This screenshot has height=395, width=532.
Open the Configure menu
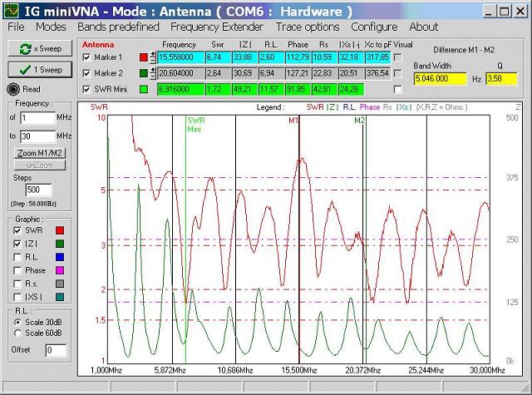(x=374, y=27)
